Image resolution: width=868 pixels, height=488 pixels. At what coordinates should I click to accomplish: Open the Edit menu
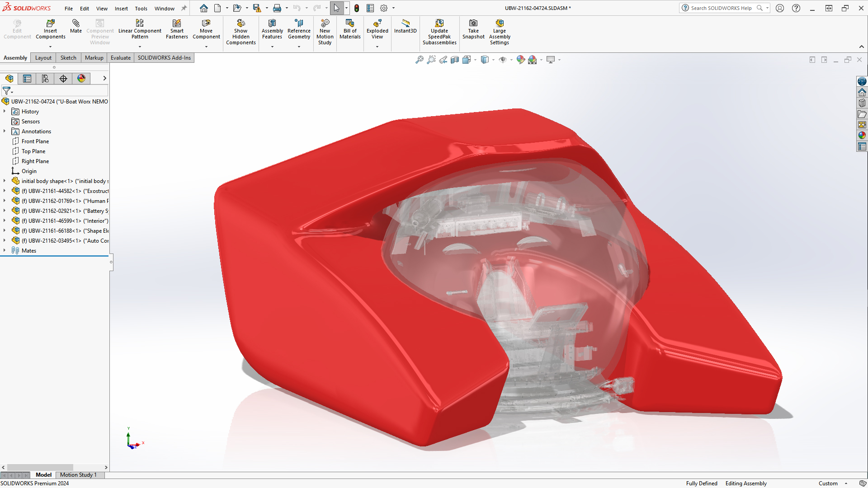tap(85, 9)
